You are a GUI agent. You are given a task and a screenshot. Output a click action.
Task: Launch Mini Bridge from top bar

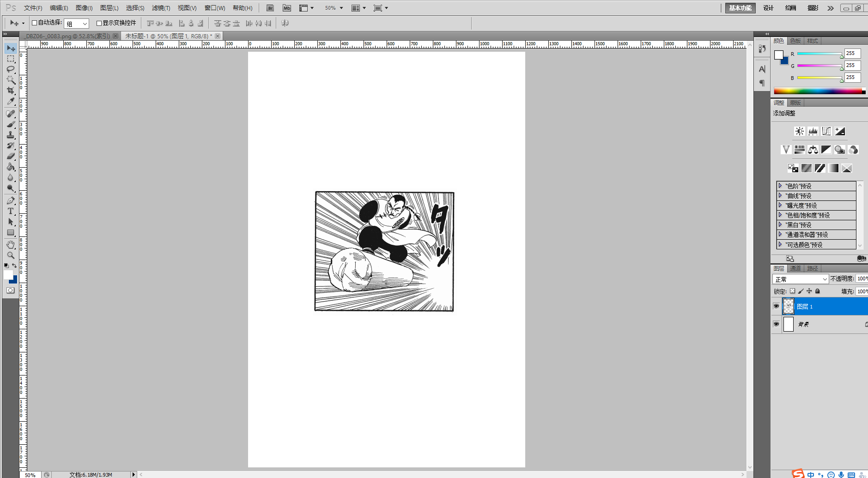coord(287,8)
